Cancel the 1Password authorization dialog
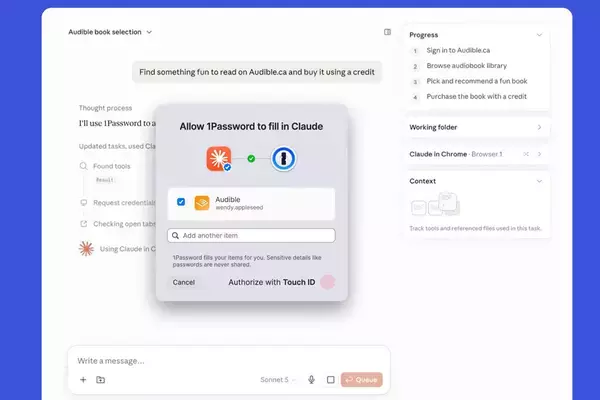This screenshot has height=400, width=600. point(184,282)
